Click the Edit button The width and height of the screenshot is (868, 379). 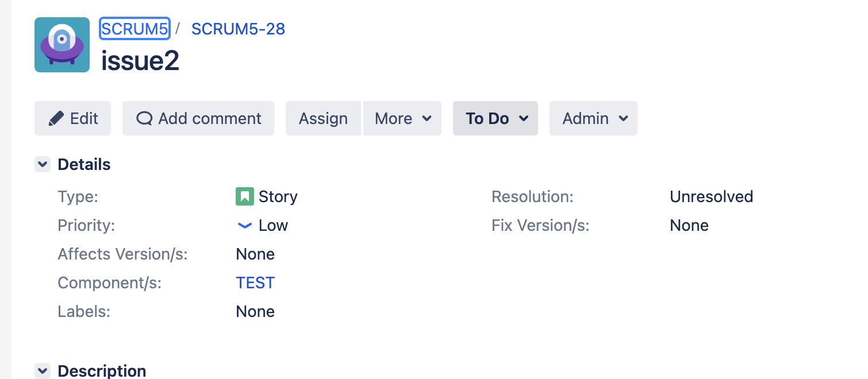tap(72, 118)
